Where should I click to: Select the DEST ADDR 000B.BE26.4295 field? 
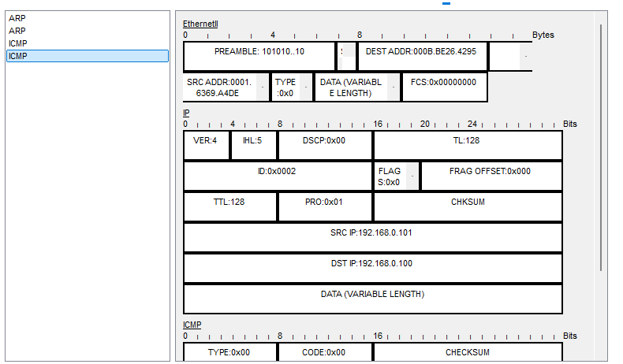pos(421,52)
